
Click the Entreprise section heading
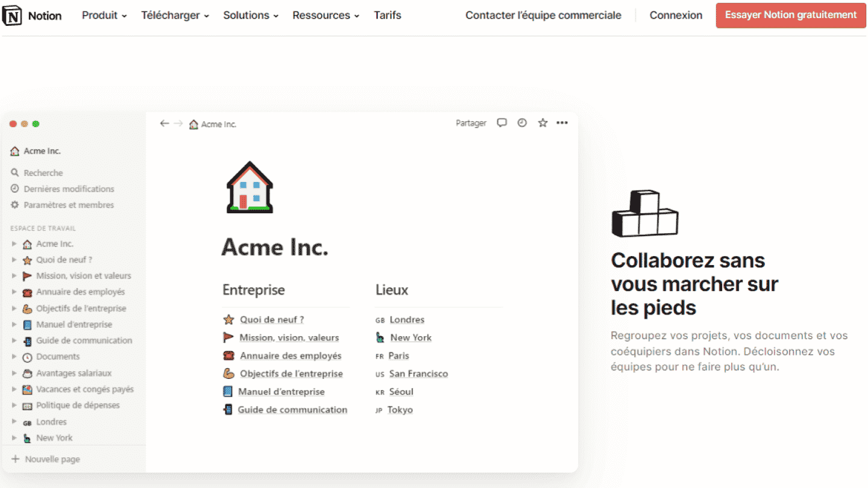[254, 290]
